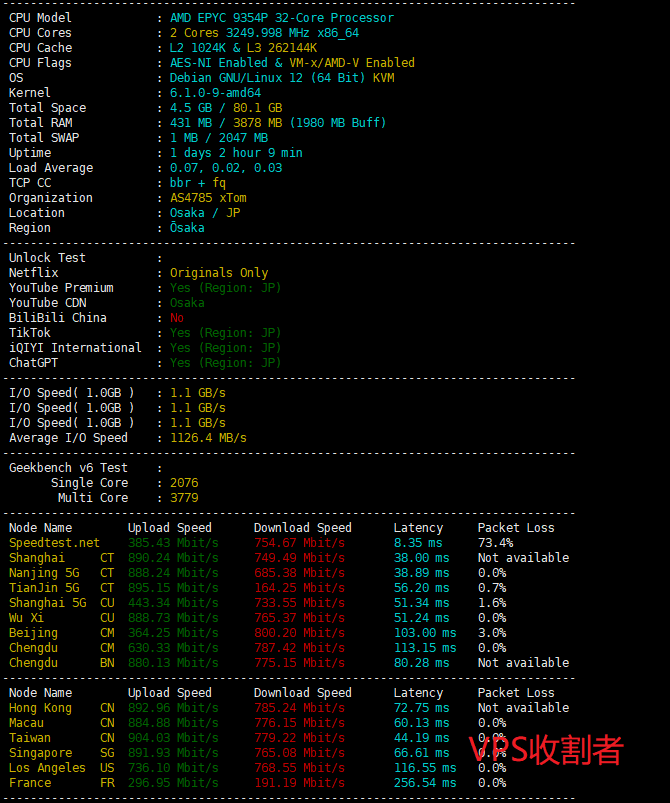Click the France download speed 191.19 Mbit/s

tap(299, 783)
